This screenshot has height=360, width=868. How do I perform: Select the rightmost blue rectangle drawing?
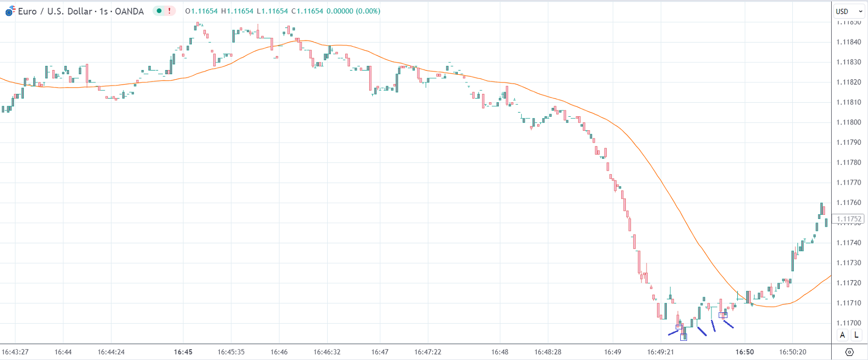click(723, 315)
